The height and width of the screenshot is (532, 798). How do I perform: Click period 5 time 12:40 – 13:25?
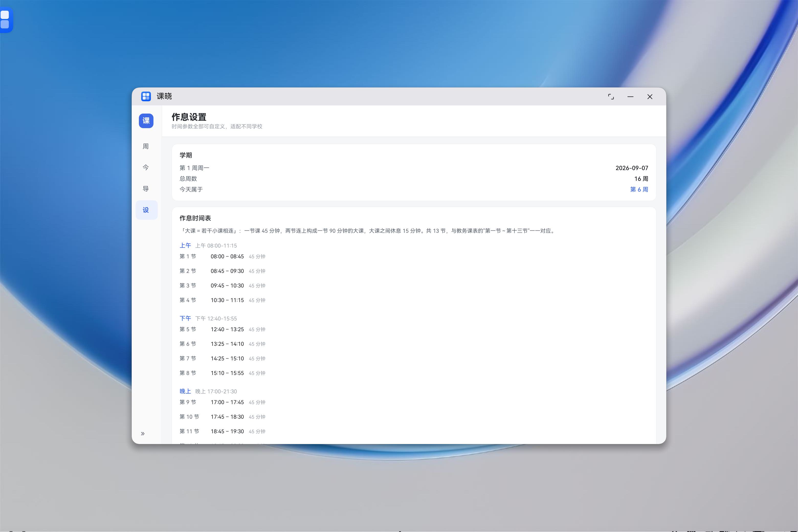point(227,329)
